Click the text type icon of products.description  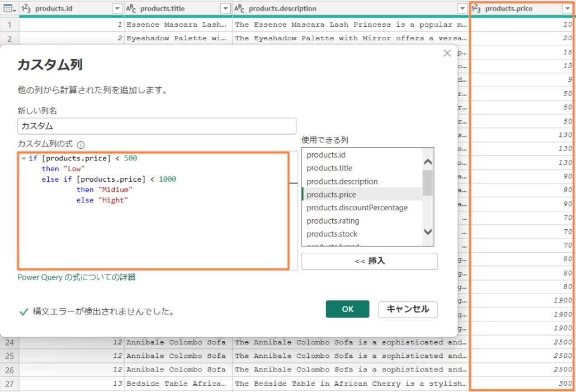239,8
